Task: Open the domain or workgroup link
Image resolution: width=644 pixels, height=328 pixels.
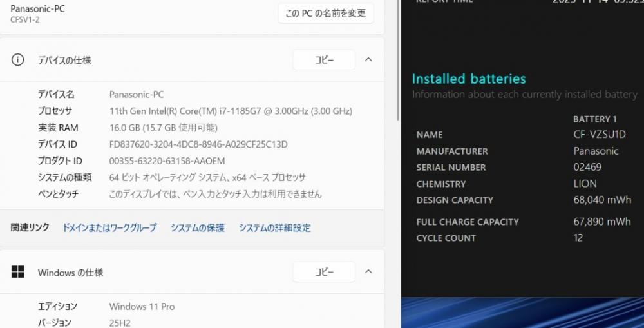Action: pos(109,227)
